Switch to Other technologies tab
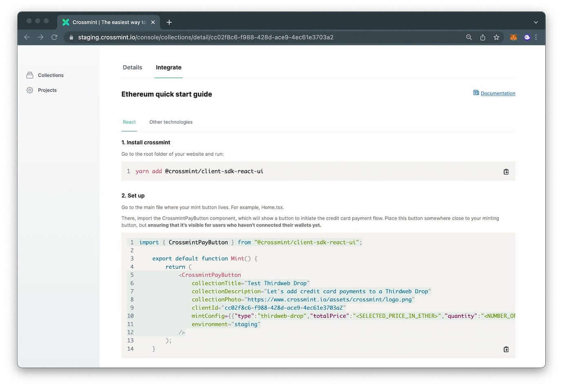 tap(171, 122)
